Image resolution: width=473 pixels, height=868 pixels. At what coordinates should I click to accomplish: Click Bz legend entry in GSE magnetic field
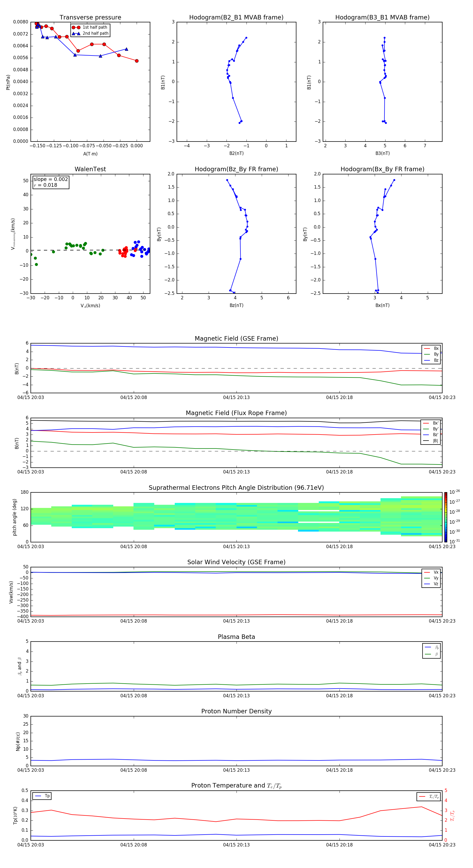click(x=431, y=360)
